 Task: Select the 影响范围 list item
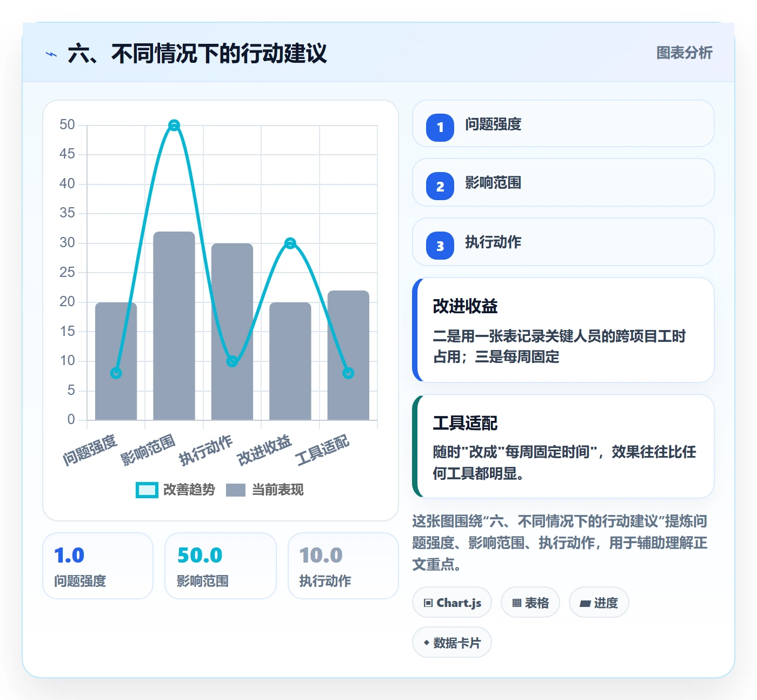563,182
